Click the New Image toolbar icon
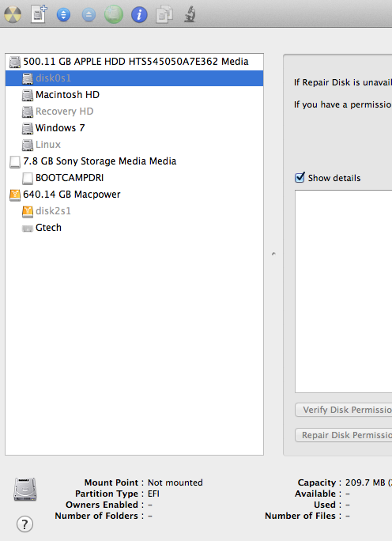 [x=39, y=14]
